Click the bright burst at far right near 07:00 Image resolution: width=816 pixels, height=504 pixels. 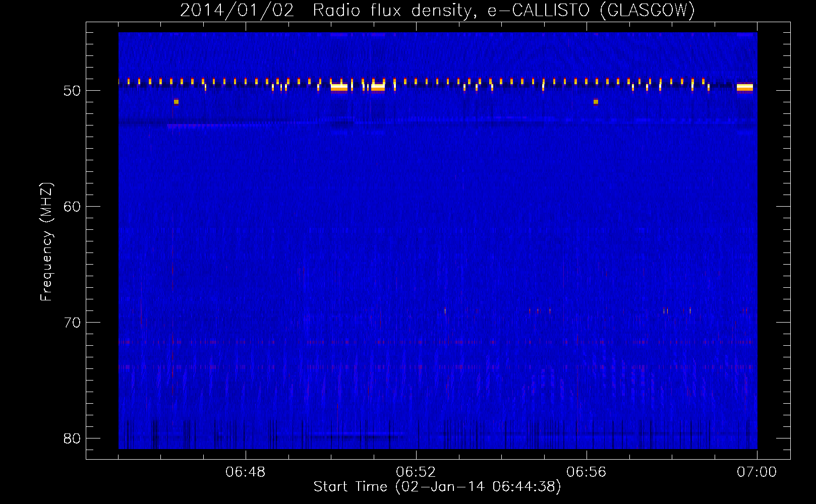click(x=744, y=87)
